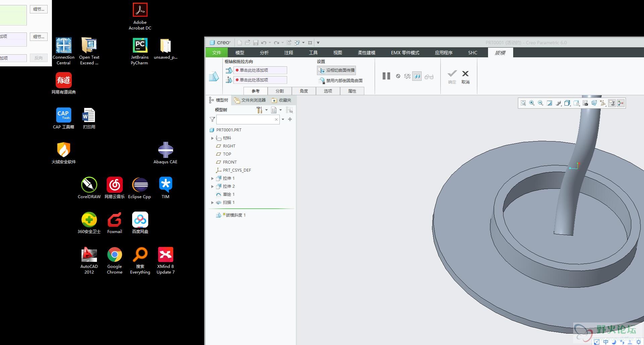Screen dimensions: 644x345
Task: Select 拔模斜度 1 in model tree
Action: [231, 215]
